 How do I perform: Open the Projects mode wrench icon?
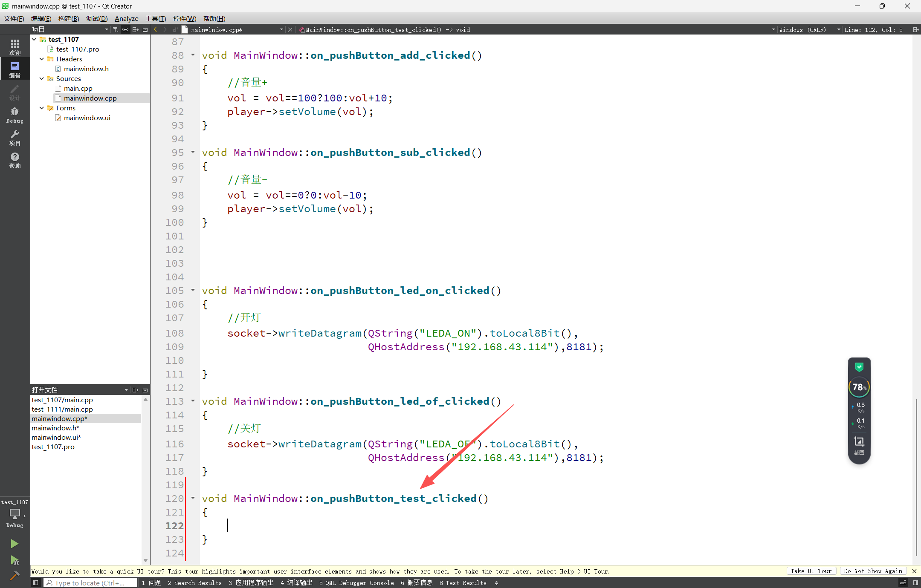tap(14, 137)
